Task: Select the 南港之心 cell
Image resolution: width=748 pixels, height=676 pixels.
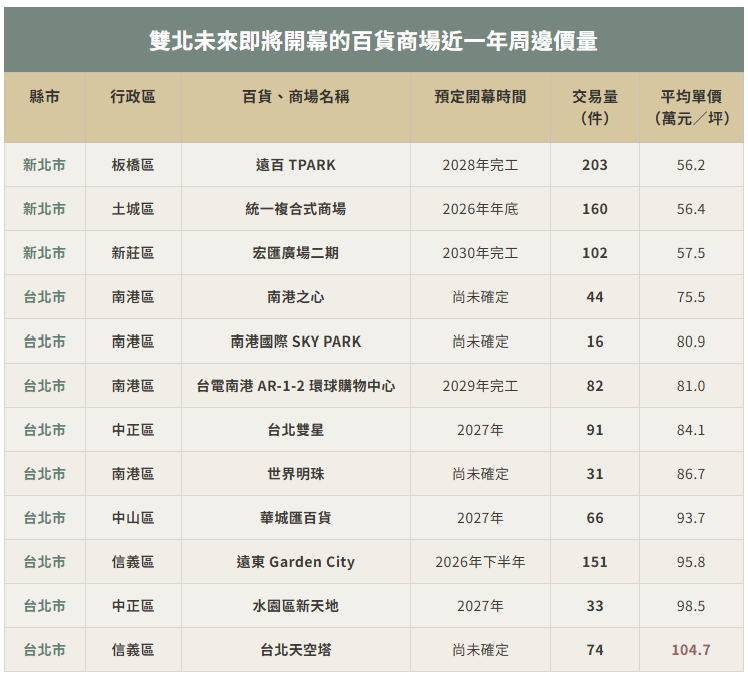Action: (296, 297)
